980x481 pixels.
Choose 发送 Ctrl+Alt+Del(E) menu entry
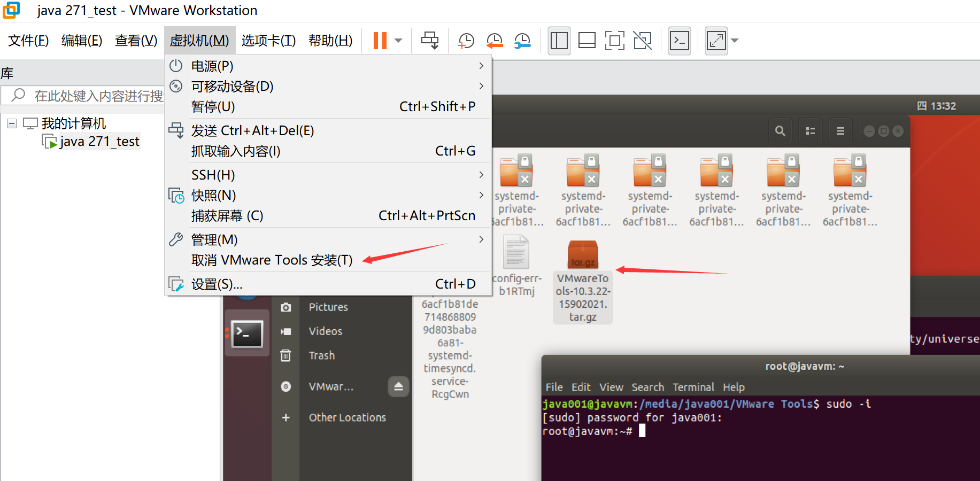coord(328,131)
